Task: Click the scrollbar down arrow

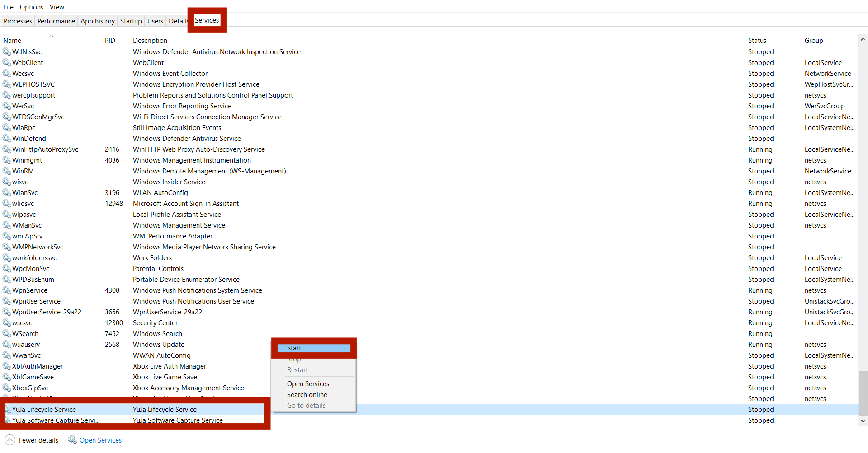Action: 863,421
